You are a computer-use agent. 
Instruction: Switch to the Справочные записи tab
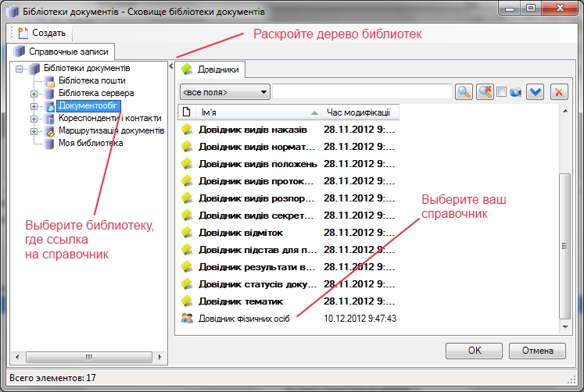[x=59, y=52]
